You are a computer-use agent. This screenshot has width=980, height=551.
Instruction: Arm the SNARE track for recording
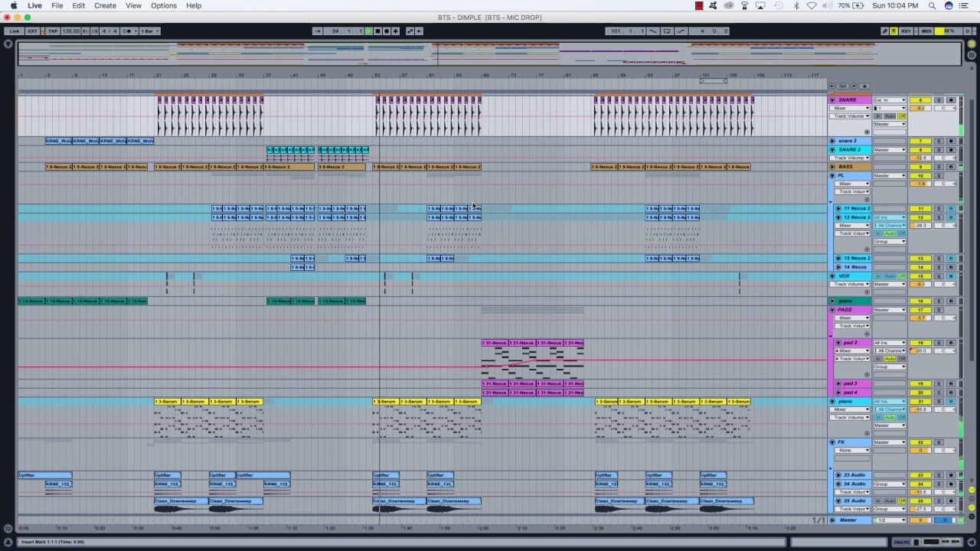point(951,100)
